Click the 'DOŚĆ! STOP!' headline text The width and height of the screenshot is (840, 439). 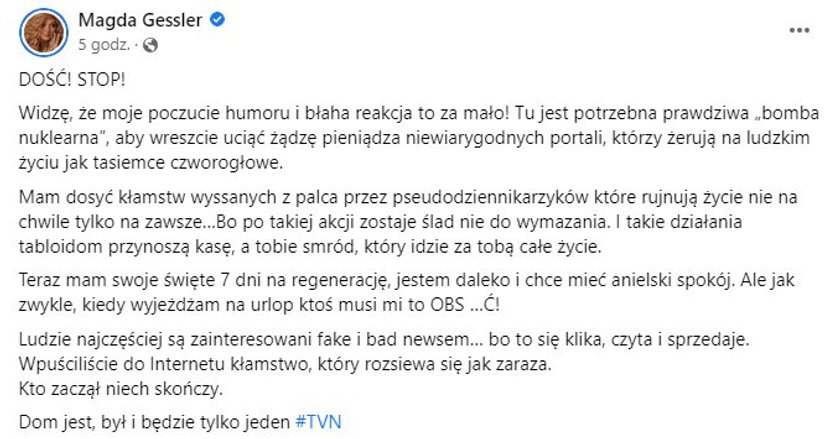(72, 80)
